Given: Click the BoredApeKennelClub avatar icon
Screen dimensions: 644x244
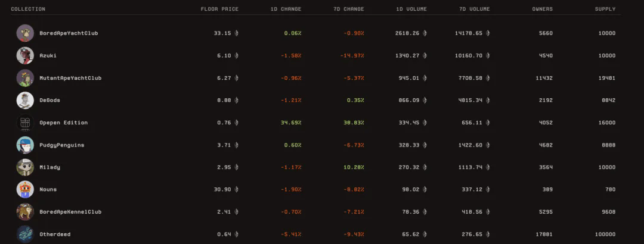Looking at the screenshot, I should (x=25, y=212).
